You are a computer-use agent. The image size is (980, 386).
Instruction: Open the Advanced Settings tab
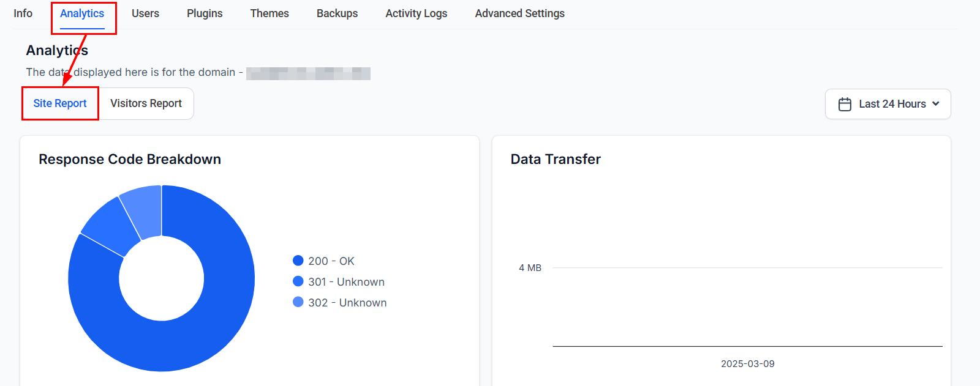[x=519, y=13]
